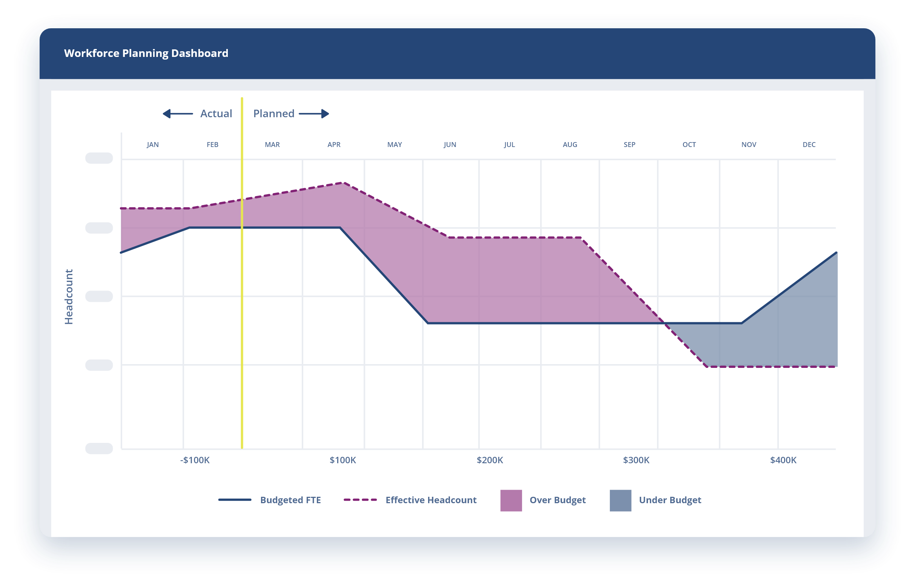Viewport: 915px width, 588px height.
Task: Click the Planned label
Action: pyautogui.click(x=273, y=113)
